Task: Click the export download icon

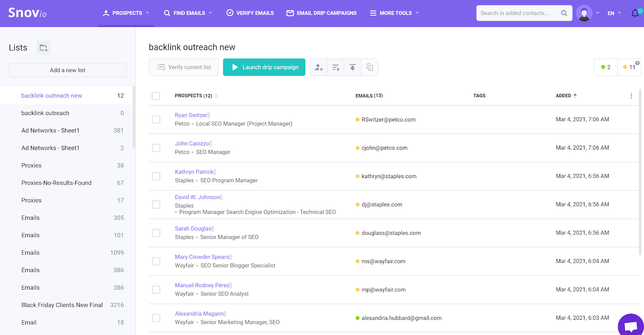Action: [x=353, y=67]
